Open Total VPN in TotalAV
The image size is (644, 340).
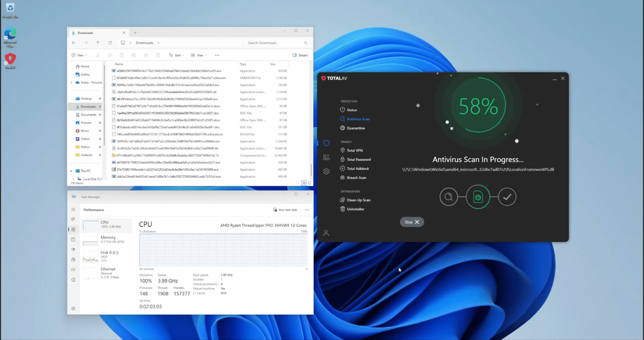(351, 150)
